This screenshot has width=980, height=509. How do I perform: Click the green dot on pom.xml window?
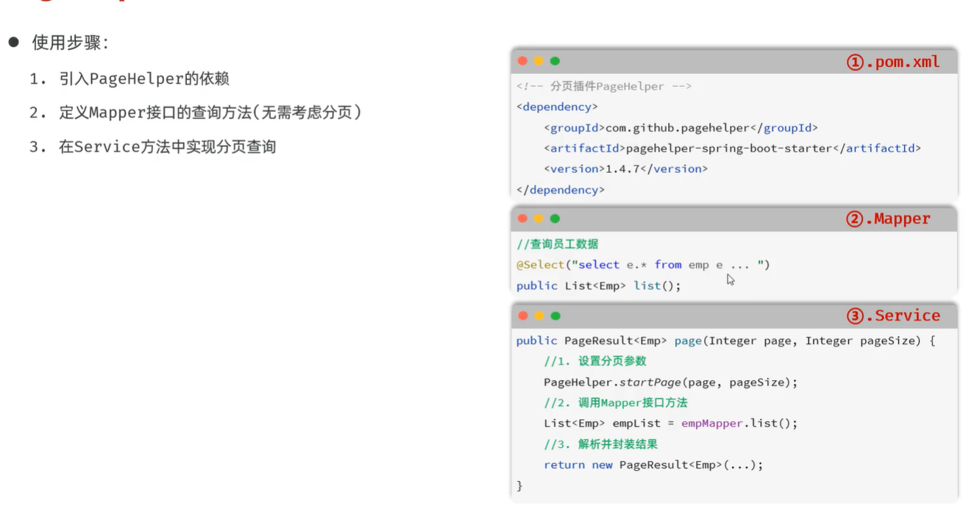(555, 61)
